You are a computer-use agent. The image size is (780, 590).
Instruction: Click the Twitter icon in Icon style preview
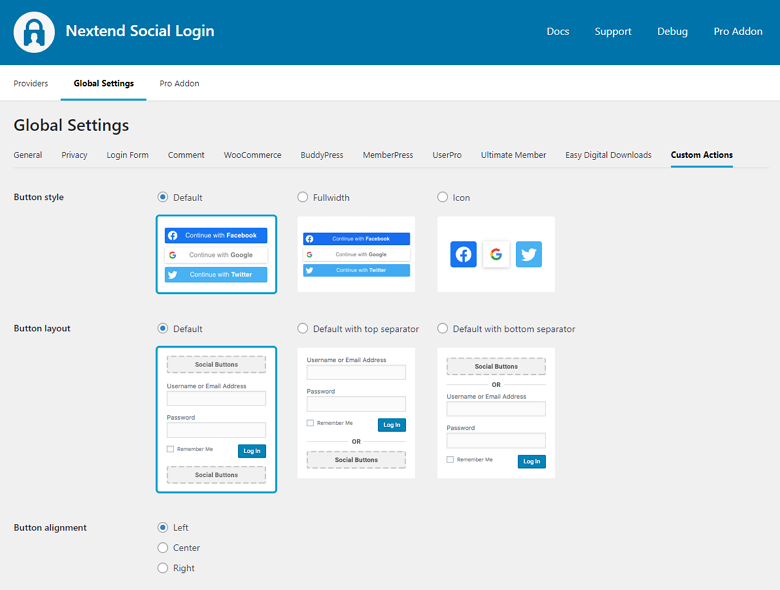[529, 254]
